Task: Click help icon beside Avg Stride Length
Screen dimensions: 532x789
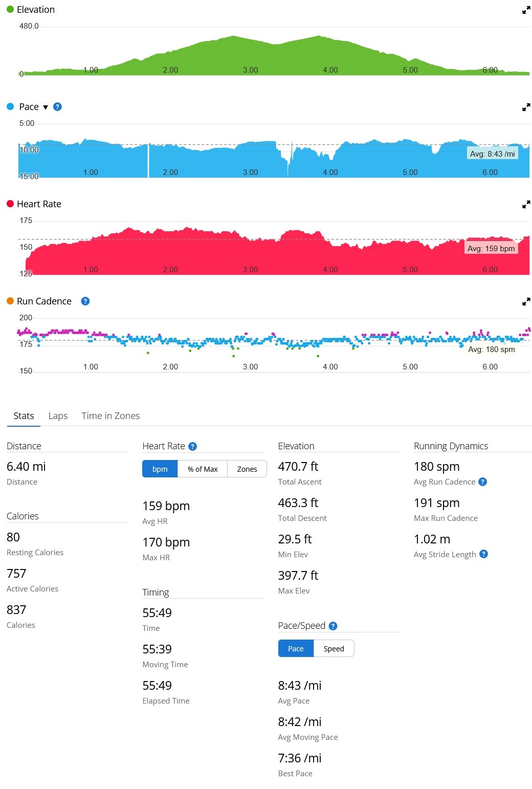Action: [484, 554]
